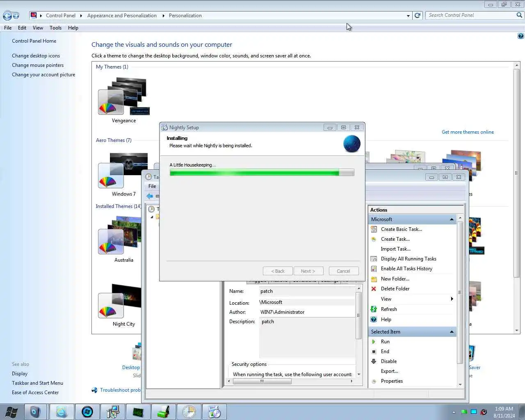
Task: Expand the Control Panel breadcrumb arrow
Action: click(81, 16)
